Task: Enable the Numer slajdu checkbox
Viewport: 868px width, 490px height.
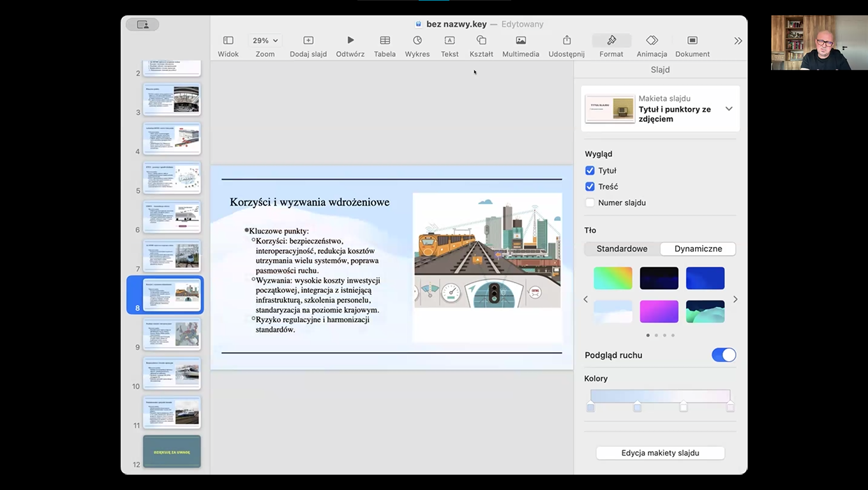Action: (x=590, y=202)
